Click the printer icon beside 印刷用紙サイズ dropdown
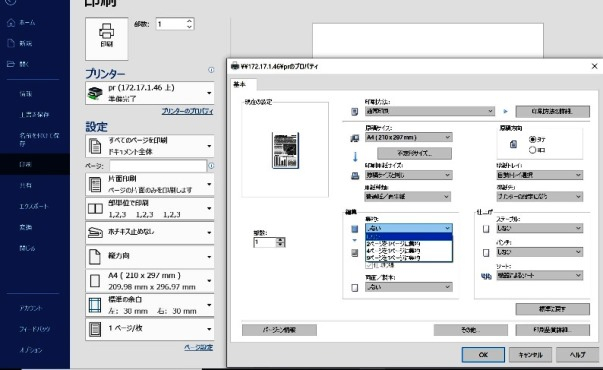Viewport: 603px width, 370px height. pyautogui.click(x=355, y=176)
